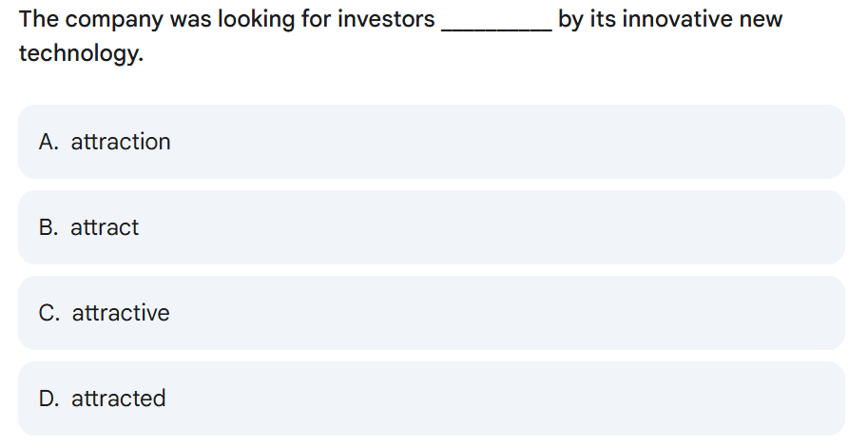The image size is (868, 448).
Task: Click empty area of the attracted card
Action: [x=498, y=399]
